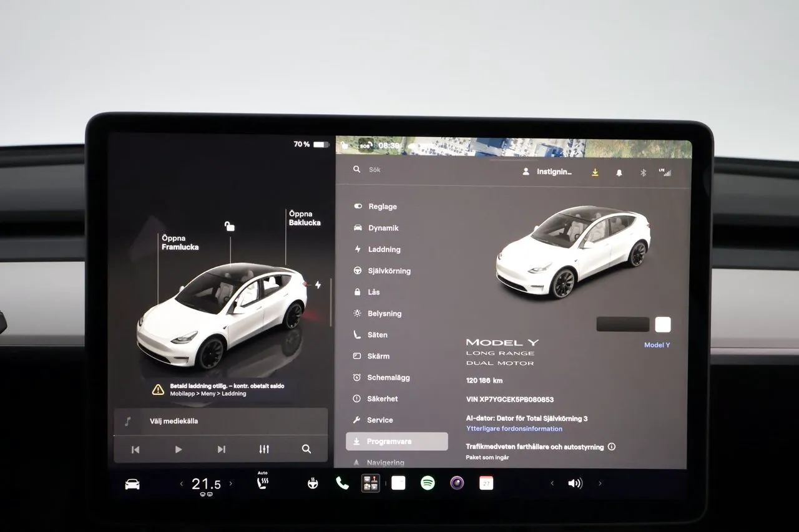Open the app launcher grid icon
The width and height of the screenshot is (799, 532).
(x=371, y=483)
